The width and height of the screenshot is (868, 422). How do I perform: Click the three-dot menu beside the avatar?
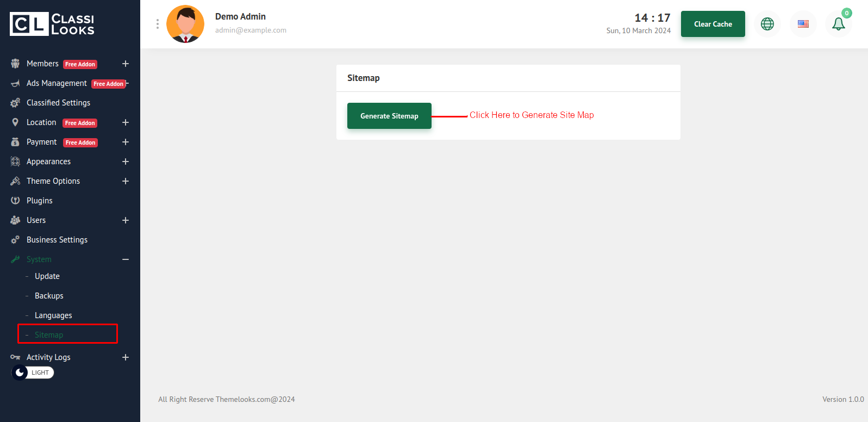pos(158,24)
